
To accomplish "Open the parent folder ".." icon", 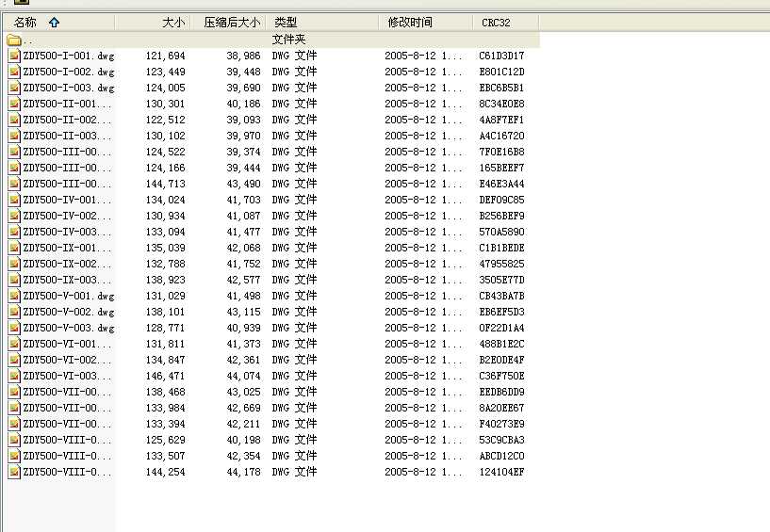I will point(14,40).
